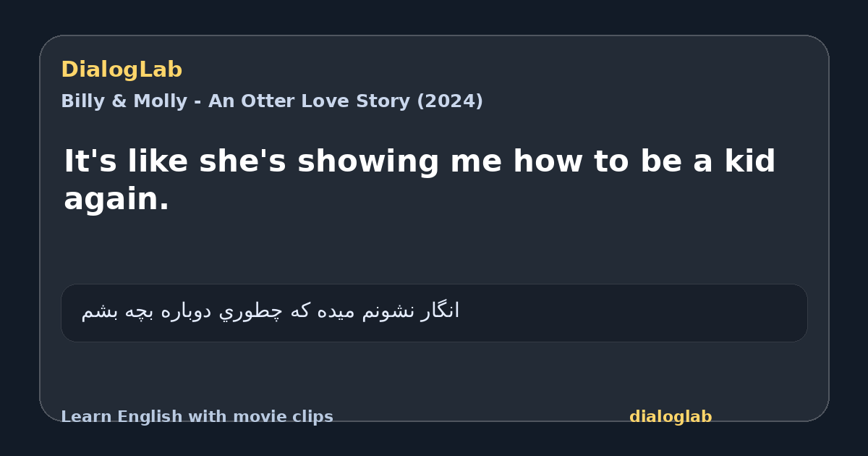Select the Billy & Molly movie title
The height and width of the screenshot is (456, 868).
coord(272,101)
